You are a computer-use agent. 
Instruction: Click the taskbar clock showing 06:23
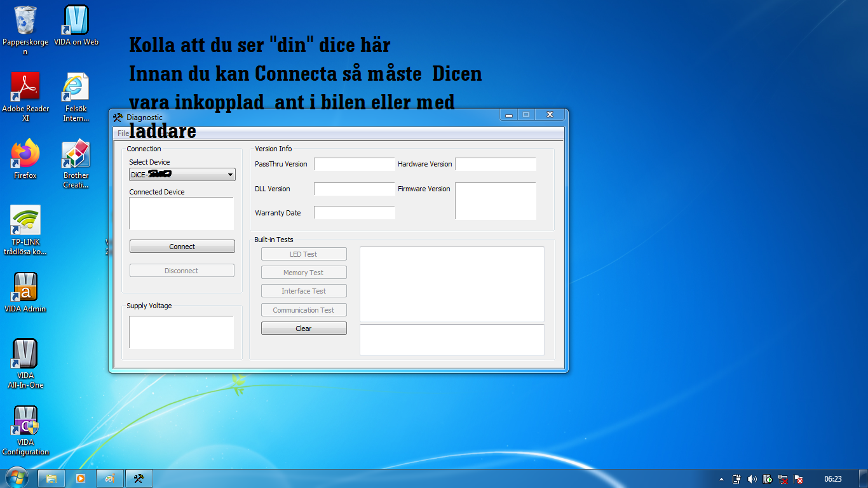(x=832, y=479)
